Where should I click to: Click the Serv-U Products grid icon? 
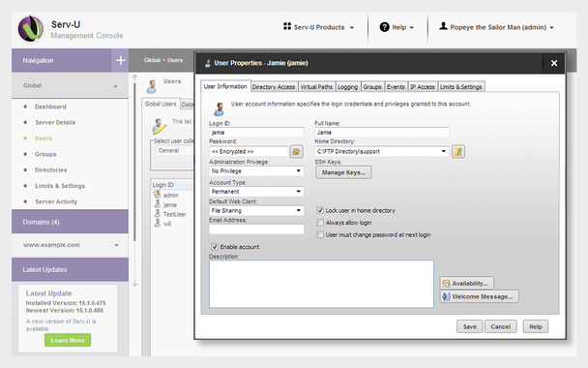point(287,26)
